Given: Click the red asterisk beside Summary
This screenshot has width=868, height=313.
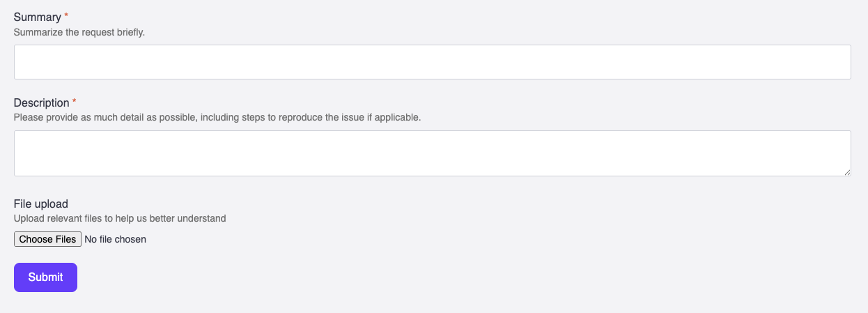Looking at the screenshot, I should pyautogui.click(x=66, y=16).
